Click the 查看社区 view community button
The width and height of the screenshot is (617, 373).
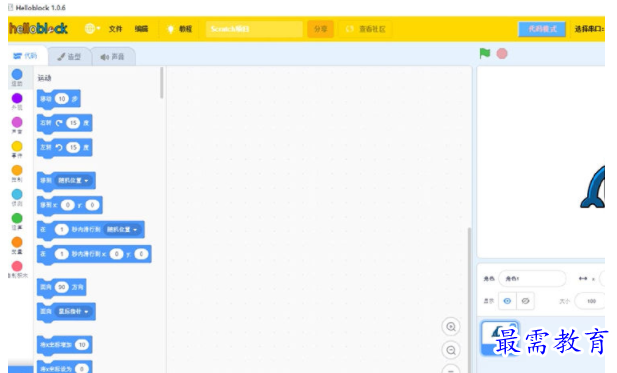[x=365, y=29]
